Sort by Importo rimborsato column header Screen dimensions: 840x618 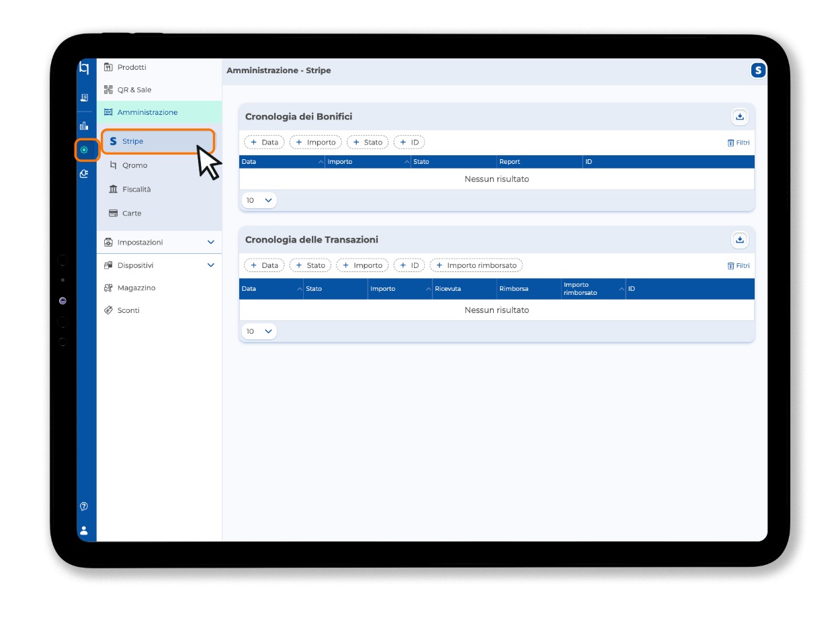point(594,289)
